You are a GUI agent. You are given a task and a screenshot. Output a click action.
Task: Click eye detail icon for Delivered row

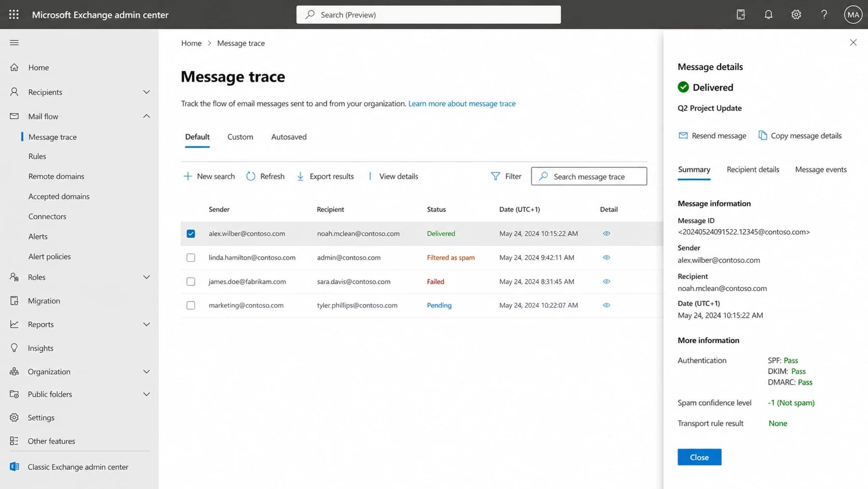click(x=606, y=233)
